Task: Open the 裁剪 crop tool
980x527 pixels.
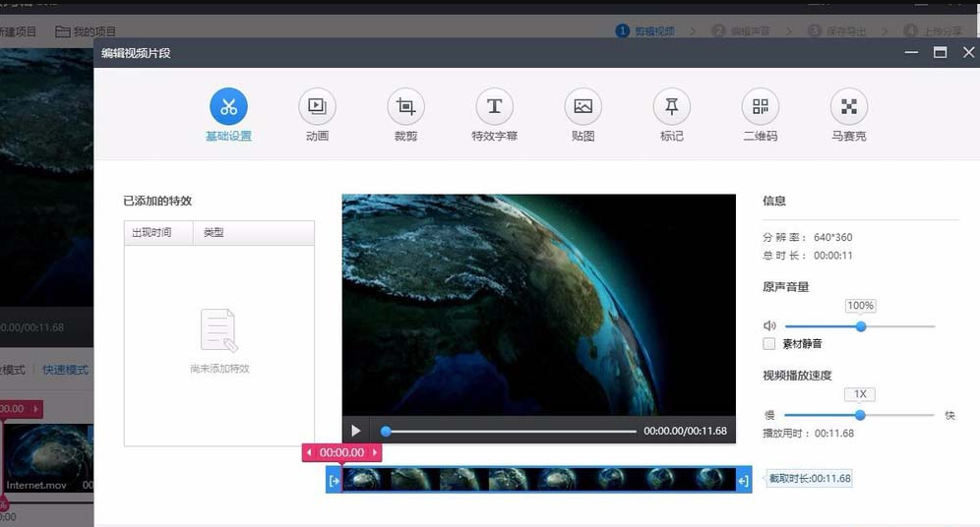Action: [405, 106]
